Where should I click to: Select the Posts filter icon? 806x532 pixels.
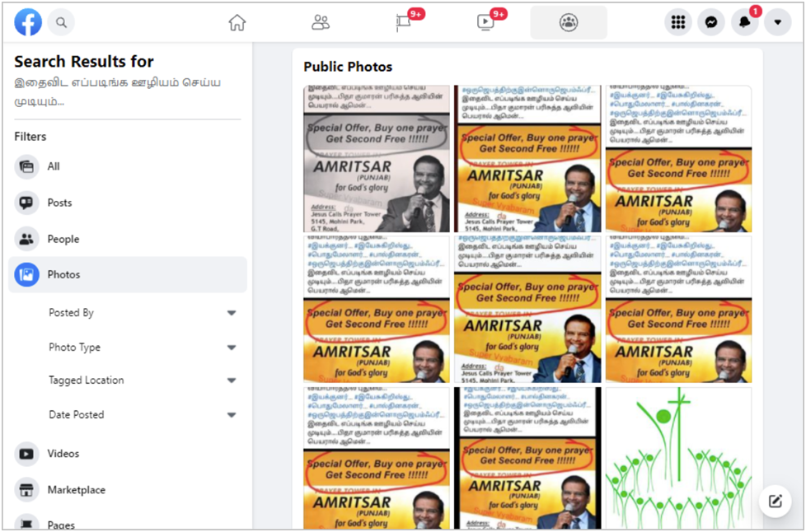[x=26, y=203]
